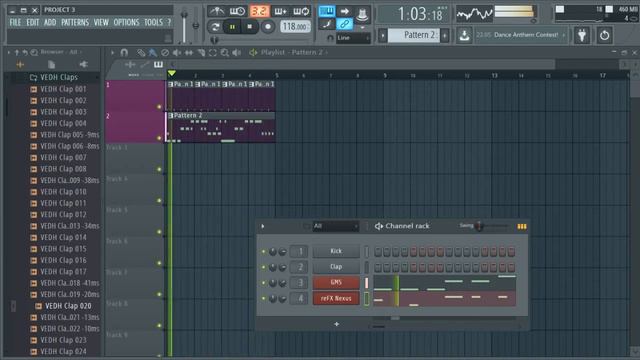Open the VIEW menu
The height and width of the screenshot is (360, 640).
(x=101, y=22)
